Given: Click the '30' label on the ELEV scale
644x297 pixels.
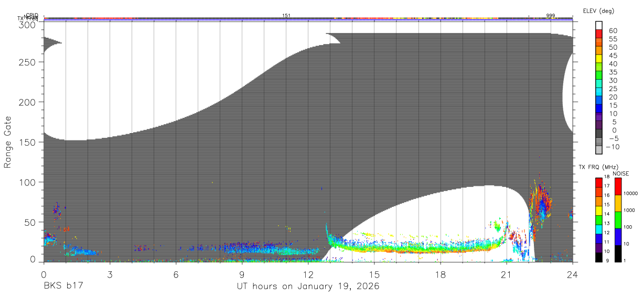Looking at the screenshot, I should coord(613,80).
